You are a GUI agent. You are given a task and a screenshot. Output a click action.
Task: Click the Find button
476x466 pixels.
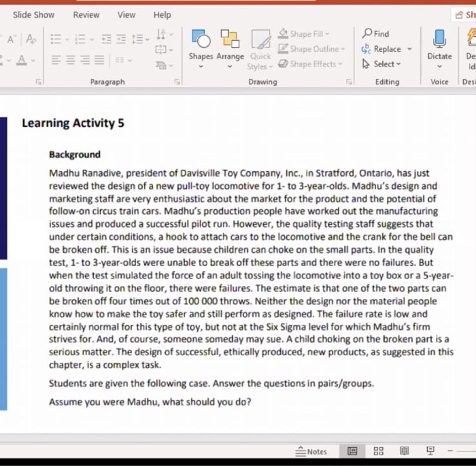(x=375, y=34)
